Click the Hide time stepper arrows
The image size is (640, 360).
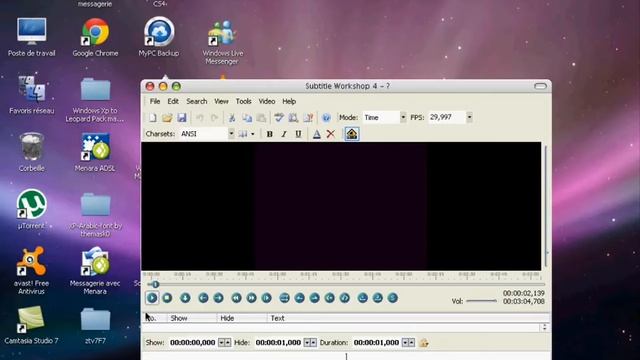[x=310, y=342]
